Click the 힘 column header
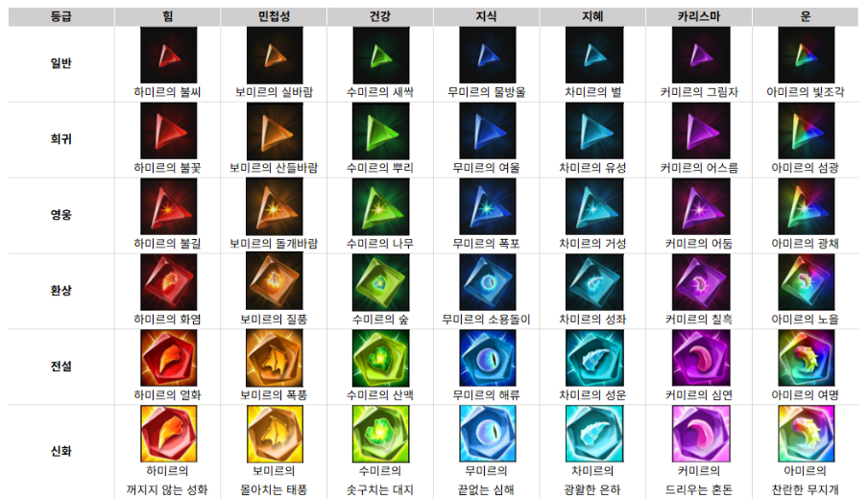The width and height of the screenshot is (868, 499). point(168,16)
